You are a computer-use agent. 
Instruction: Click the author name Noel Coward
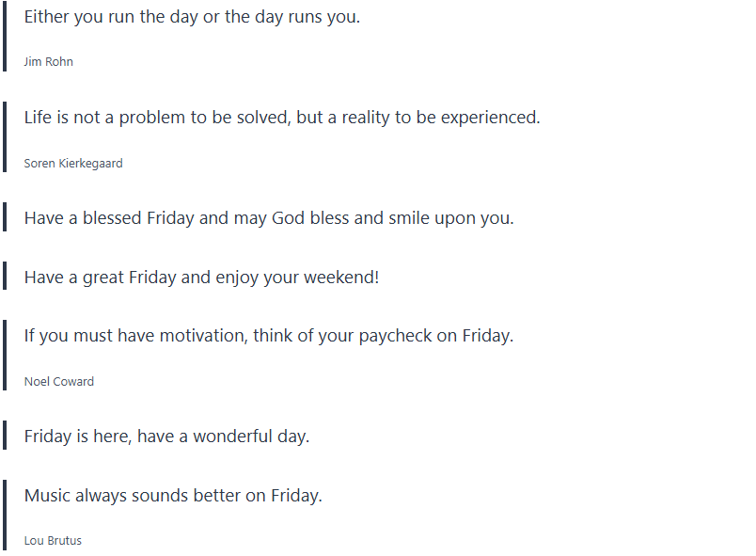point(59,382)
